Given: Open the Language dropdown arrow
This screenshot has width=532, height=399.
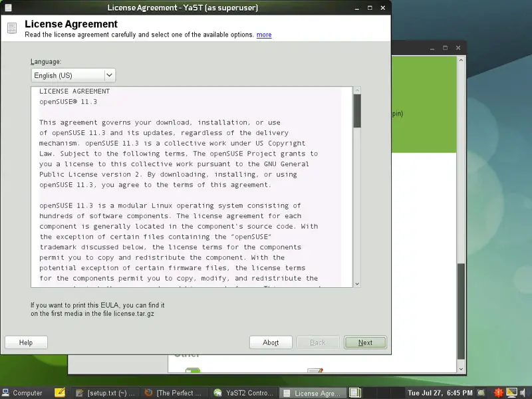Looking at the screenshot, I should coord(109,75).
